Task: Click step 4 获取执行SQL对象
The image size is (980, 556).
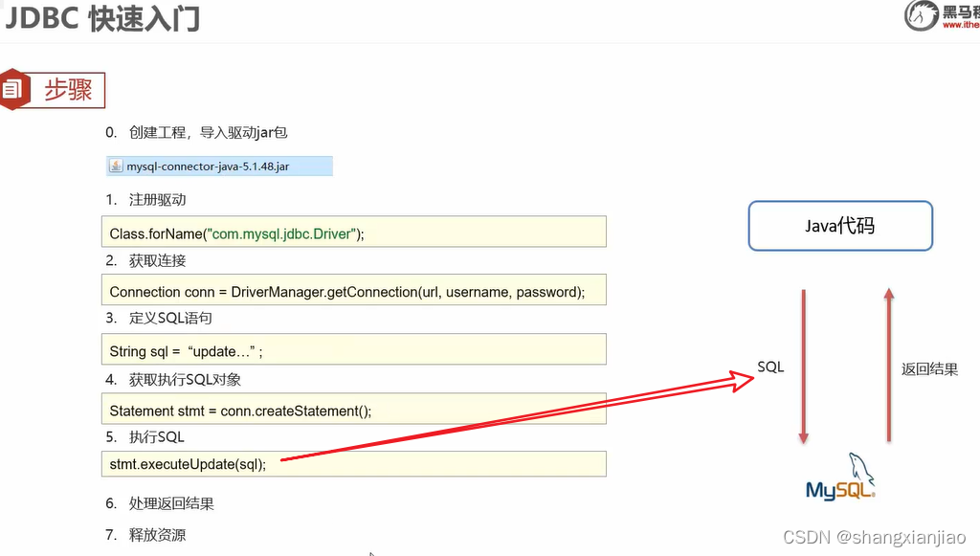Action: tap(173, 380)
